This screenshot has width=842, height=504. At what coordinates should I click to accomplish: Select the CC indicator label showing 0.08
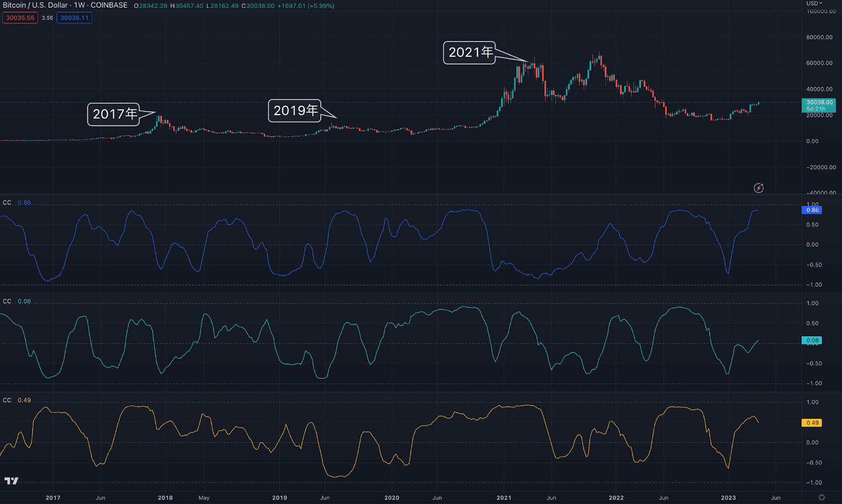pos(7,301)
